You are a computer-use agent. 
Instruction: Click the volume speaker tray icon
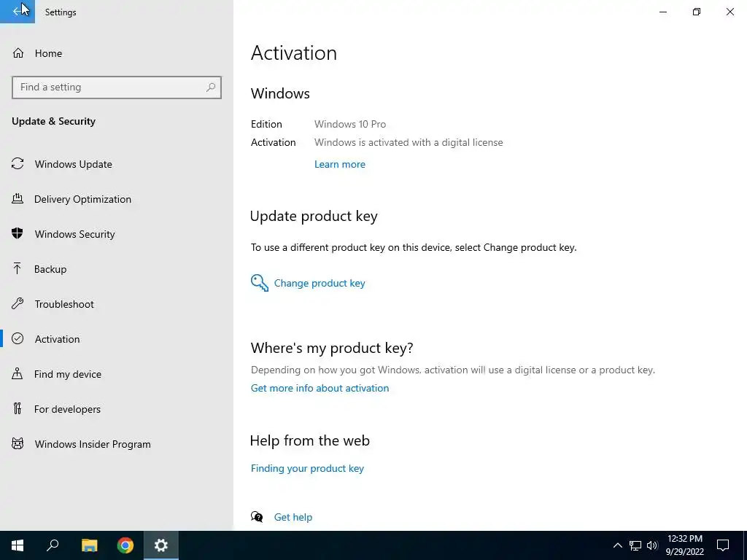(652, 545)
